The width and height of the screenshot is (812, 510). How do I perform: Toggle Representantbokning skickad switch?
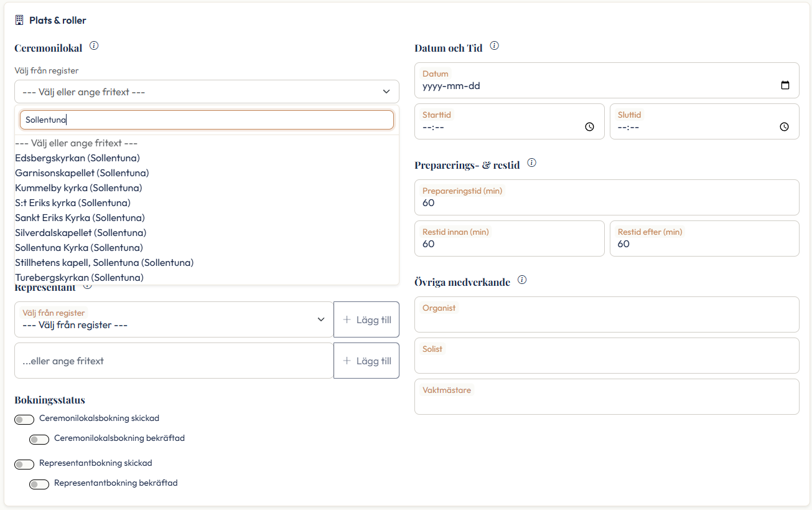(24, 465)
